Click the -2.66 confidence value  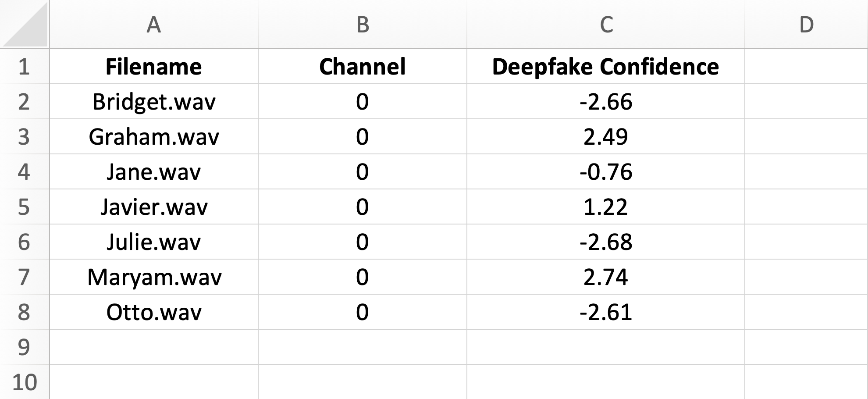pyautogui.click(x=606, y=101)
